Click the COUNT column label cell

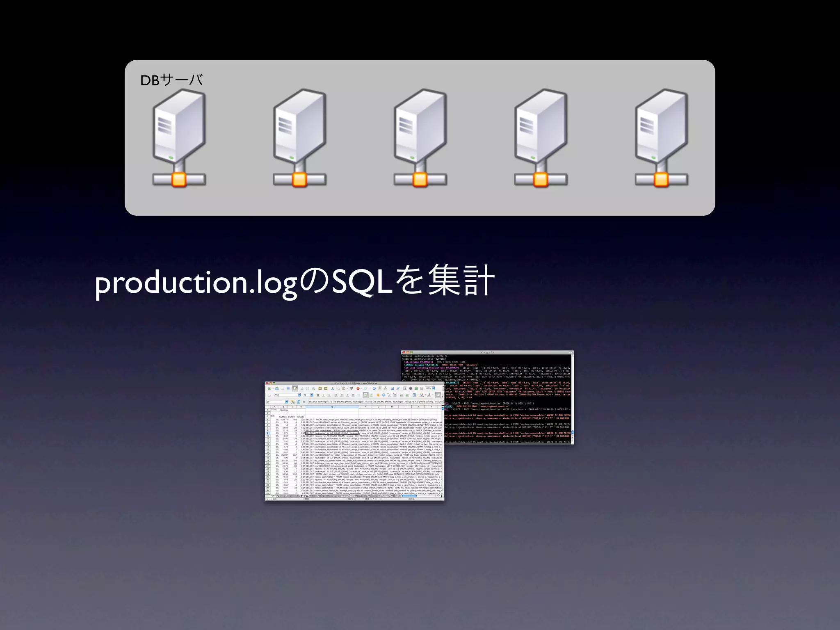(292, 417)
